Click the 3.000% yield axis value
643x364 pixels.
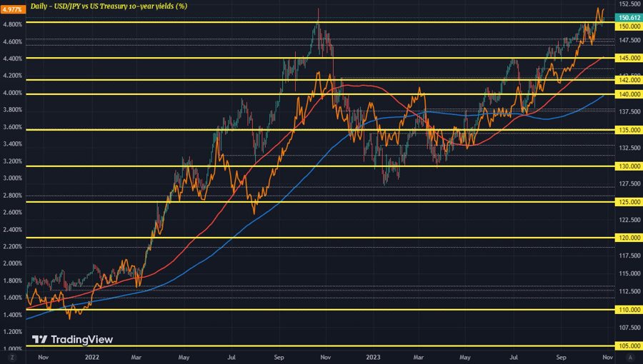coord(12,178)
